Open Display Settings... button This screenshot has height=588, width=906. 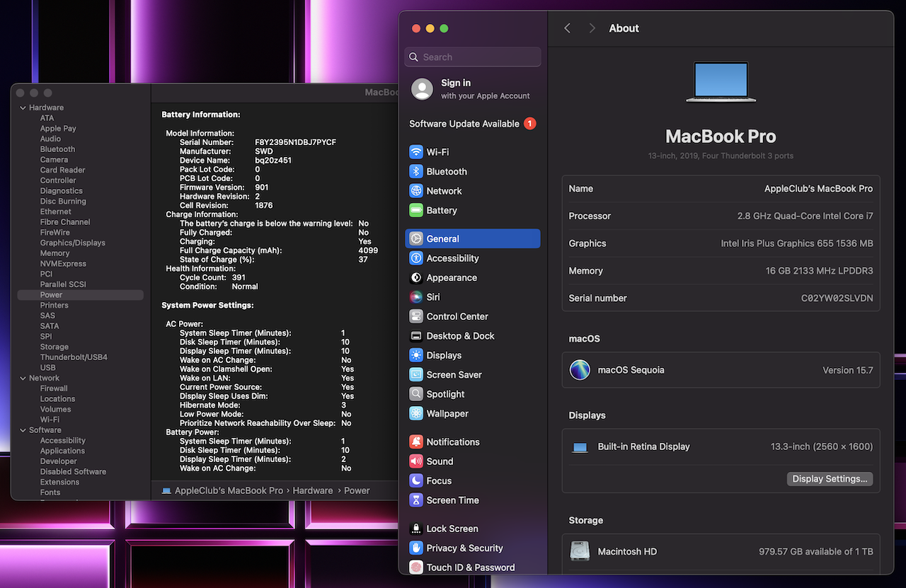point(830,479)
